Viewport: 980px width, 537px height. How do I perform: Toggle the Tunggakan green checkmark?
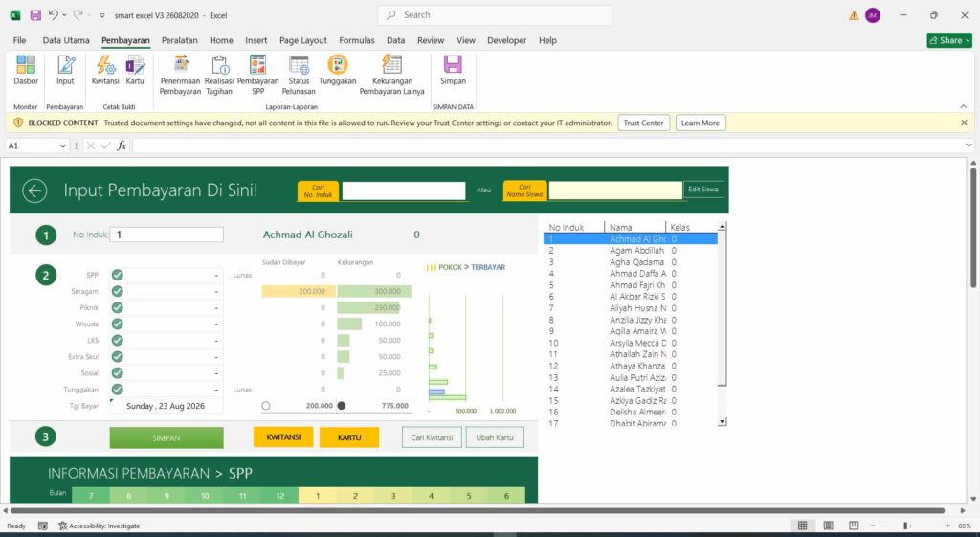click(x=118, y=389)
